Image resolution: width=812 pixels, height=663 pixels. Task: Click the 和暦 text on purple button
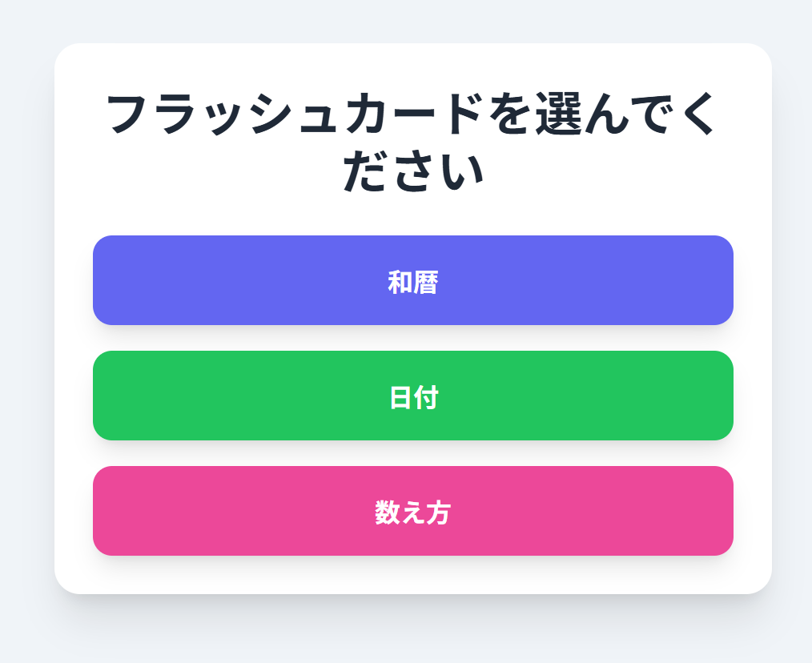coord(412,283)
